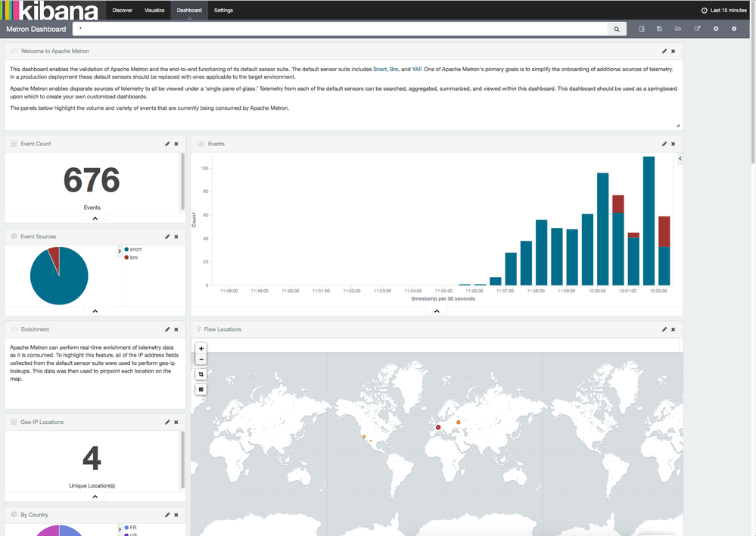Click the Snort link in welcome text
Viewport: 756px width, 536px height.
click(381, 68)
